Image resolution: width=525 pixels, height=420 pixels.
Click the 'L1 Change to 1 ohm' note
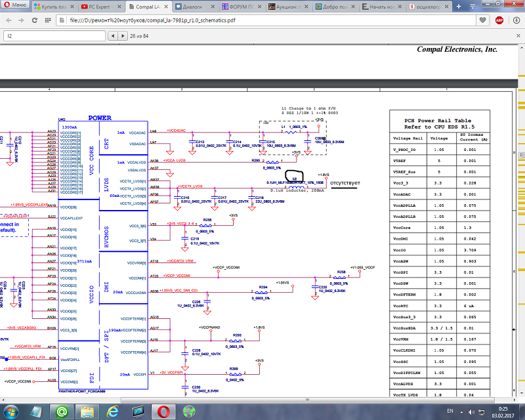coord(308,108)
